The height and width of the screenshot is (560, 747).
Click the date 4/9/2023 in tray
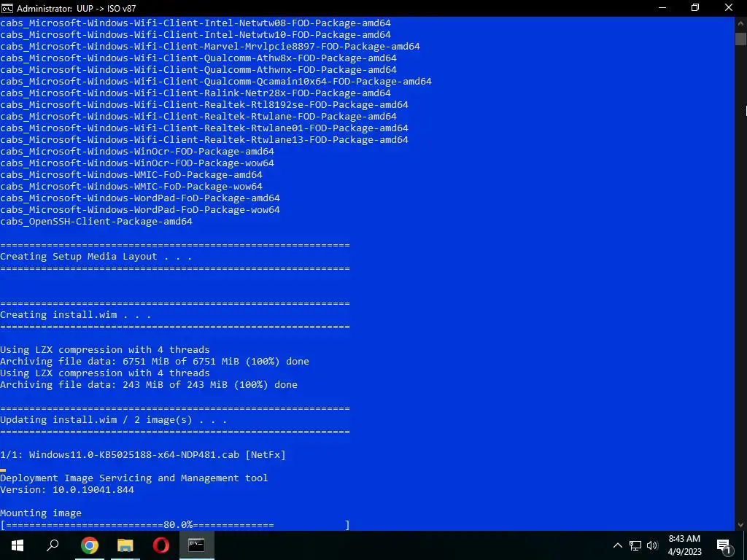pos(684,552)
